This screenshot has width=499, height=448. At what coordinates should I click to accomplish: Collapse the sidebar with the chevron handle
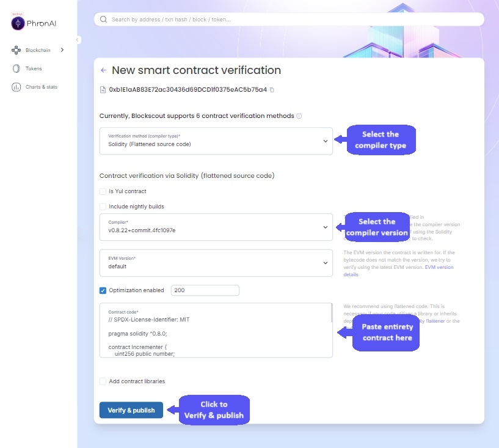pos(78,40)
